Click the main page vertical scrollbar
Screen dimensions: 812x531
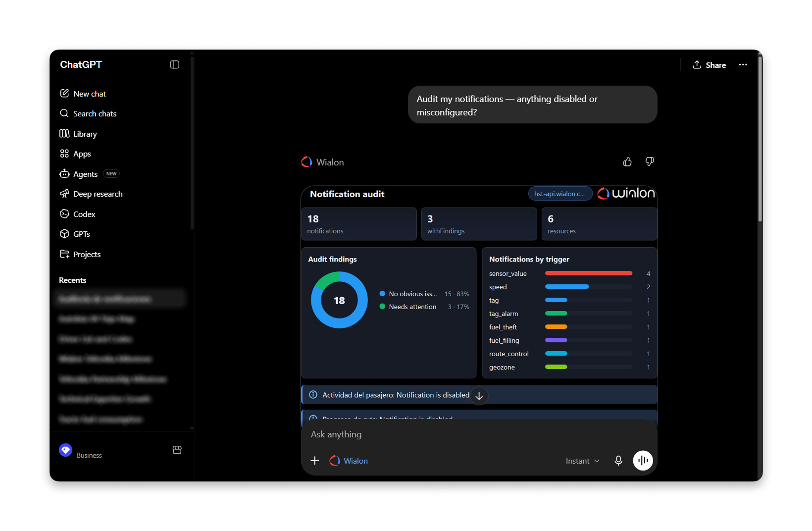(x=760, y=139)
